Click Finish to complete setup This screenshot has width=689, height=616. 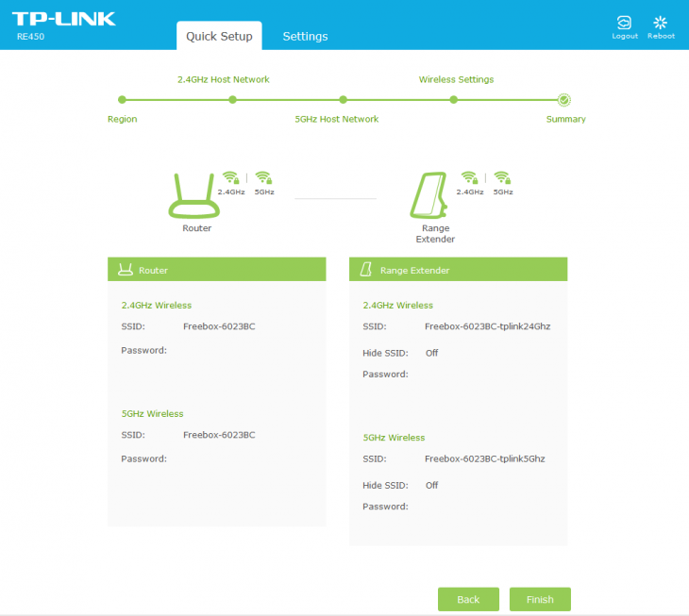(x=540, y=599)
